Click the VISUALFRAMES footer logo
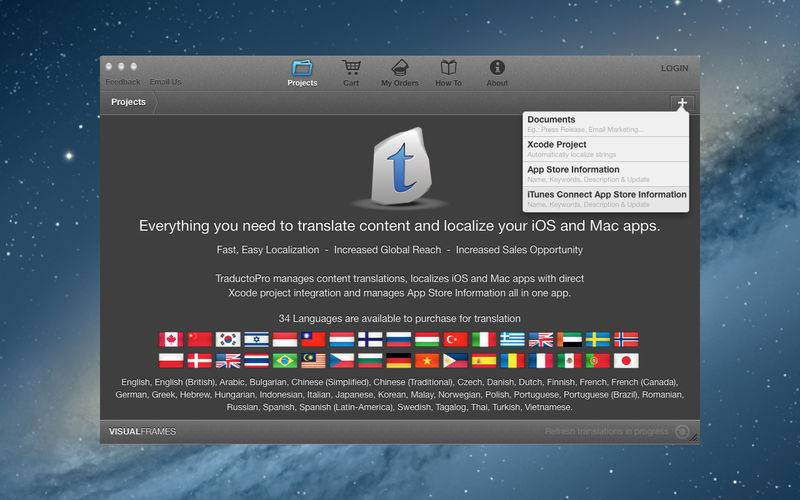Image resolution: width=800 pixels, height=500 pixels. click(x=142, y=432)
